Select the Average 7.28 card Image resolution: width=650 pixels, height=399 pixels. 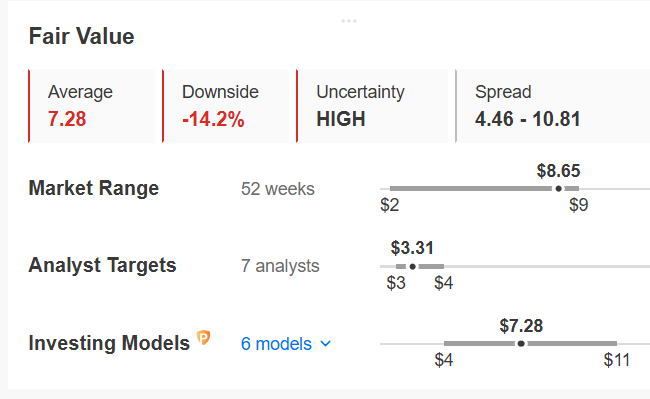point(92,106)
